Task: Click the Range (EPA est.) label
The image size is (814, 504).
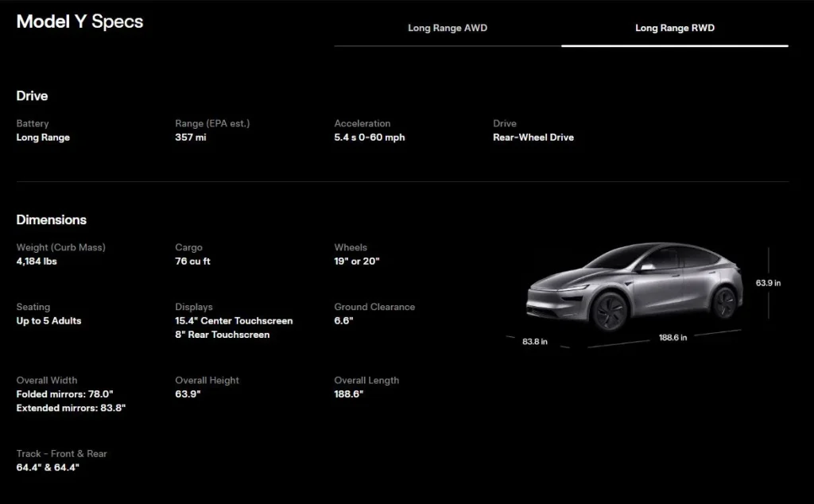Action: coord(212,123)
